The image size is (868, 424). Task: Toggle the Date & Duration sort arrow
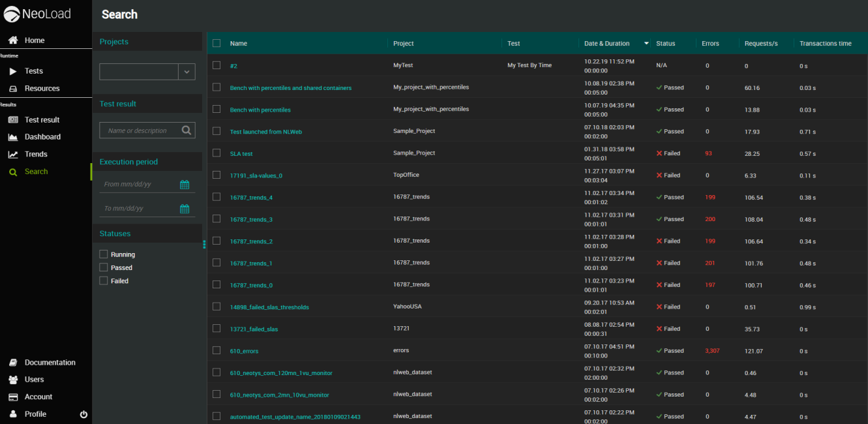[646, 44]
